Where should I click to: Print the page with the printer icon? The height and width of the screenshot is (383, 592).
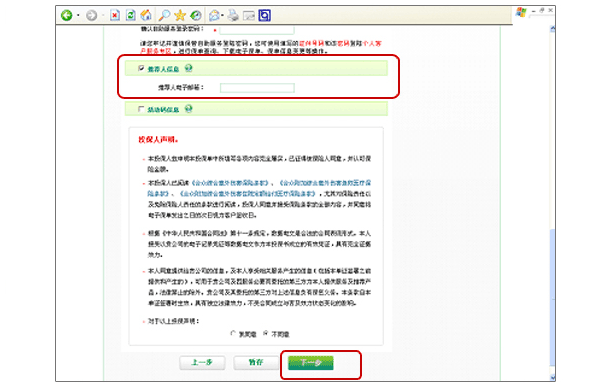tap(233, 15)
